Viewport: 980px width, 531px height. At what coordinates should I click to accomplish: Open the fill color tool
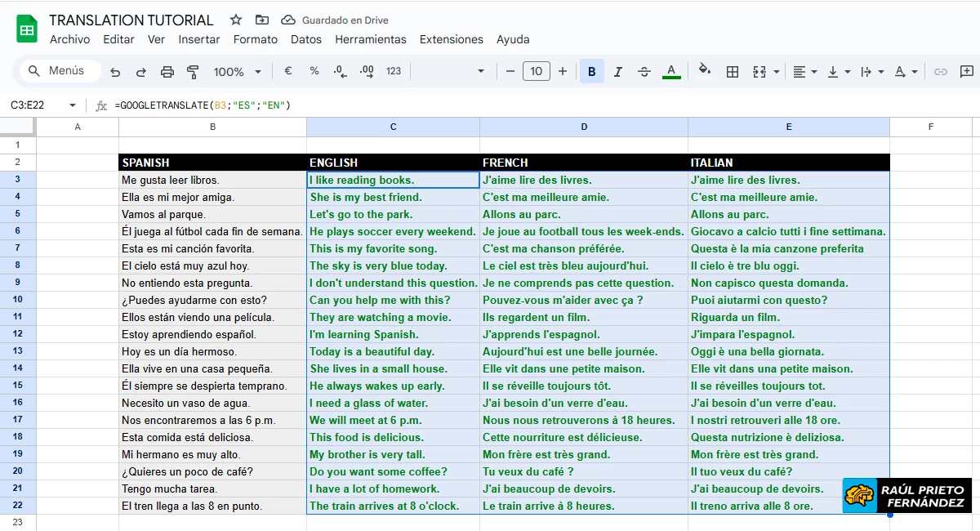tap(704, 71)
